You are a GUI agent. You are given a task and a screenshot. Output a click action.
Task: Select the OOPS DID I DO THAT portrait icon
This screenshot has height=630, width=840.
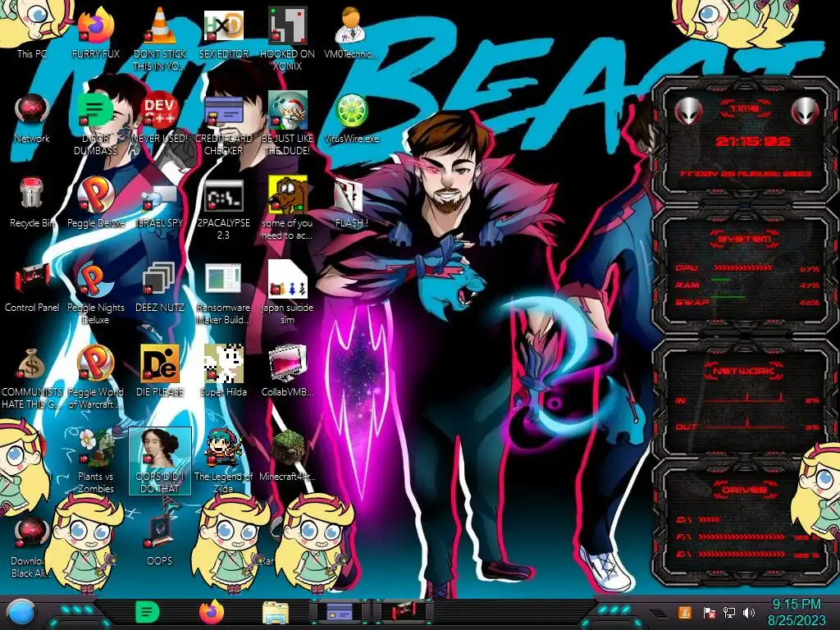pyautogui.click(x=159, y=462)
